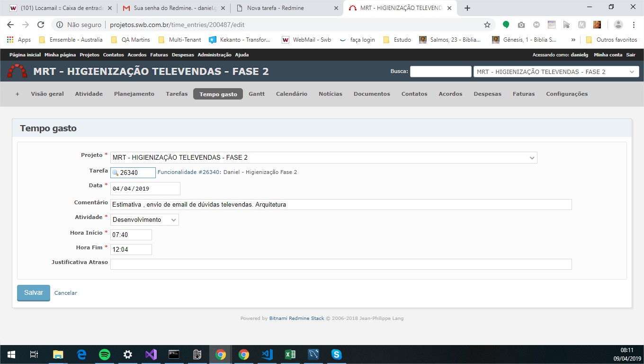
Task: Expand the Projeto dropdown
Action: [532, 157]
